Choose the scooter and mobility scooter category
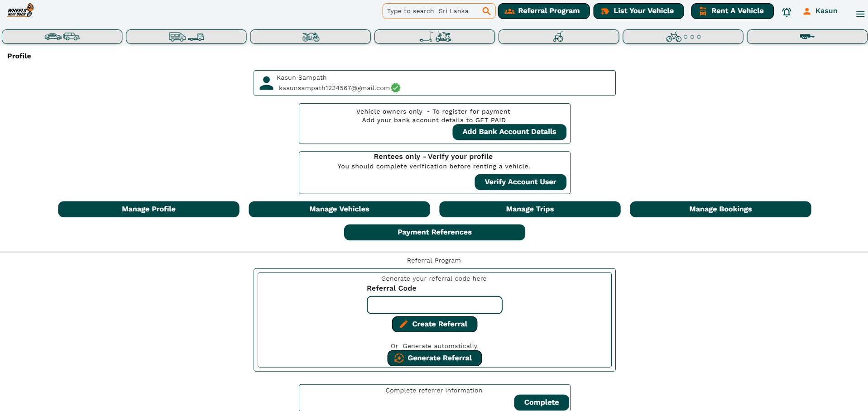Image resolution: width=868 pixels, height=411 pixels. 434,37
